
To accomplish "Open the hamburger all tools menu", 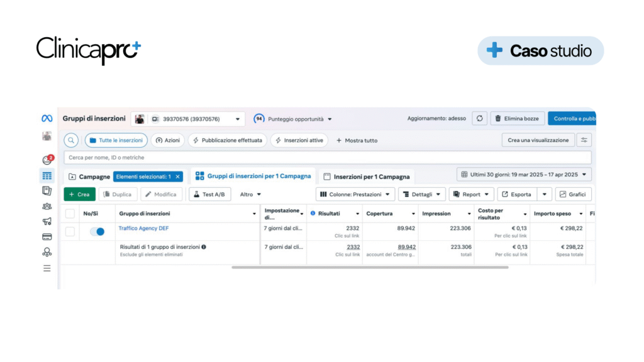I will 47,268.
